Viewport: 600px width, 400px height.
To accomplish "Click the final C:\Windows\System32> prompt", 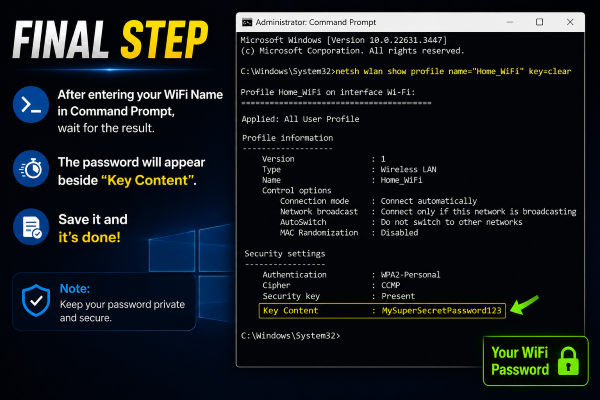I will pyautogui.click(x=290, y=336).
